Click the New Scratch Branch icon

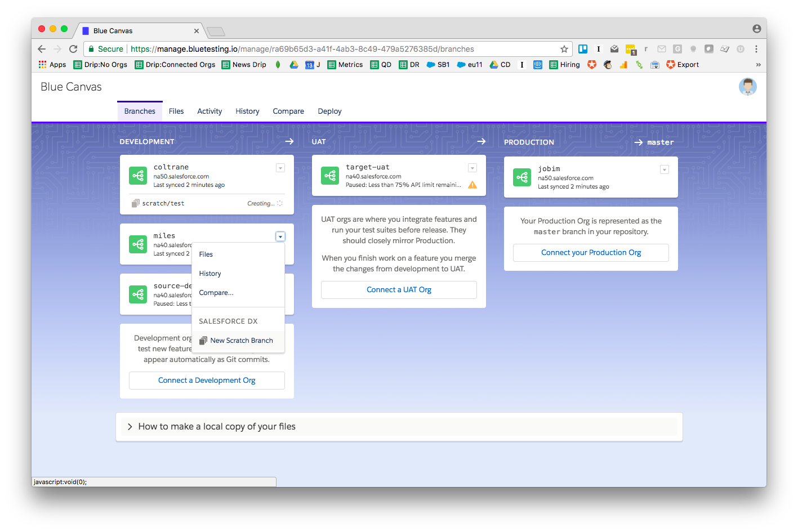point(203,341)
